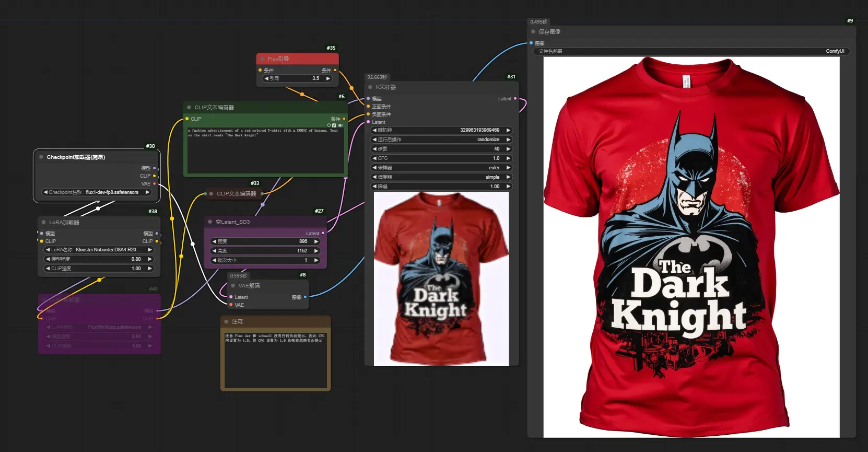Click the #31 node ID badge
Viewport: 868px width, 452px height.
pos(511,77)
